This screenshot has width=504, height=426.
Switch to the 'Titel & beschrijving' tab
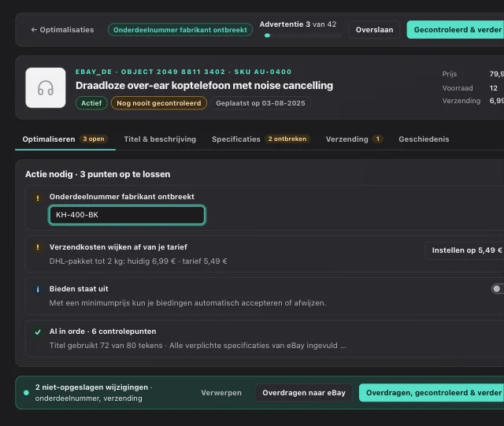tap(160, 139)
